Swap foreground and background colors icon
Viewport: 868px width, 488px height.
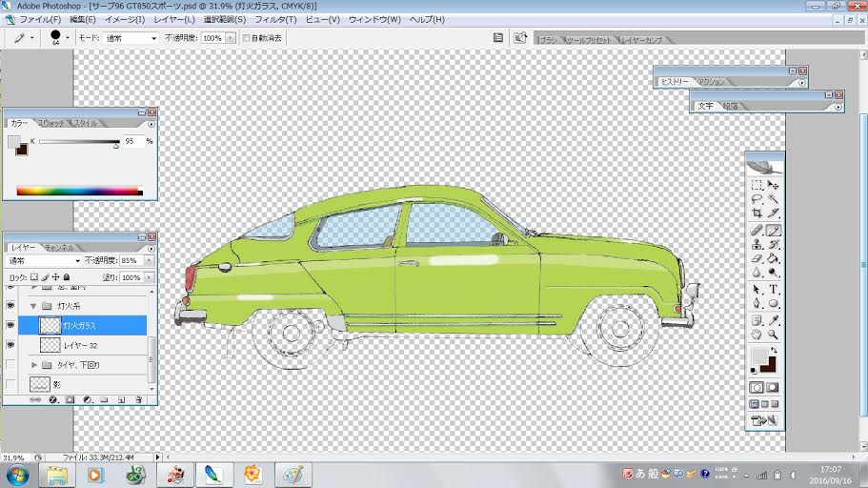point(774,350)
